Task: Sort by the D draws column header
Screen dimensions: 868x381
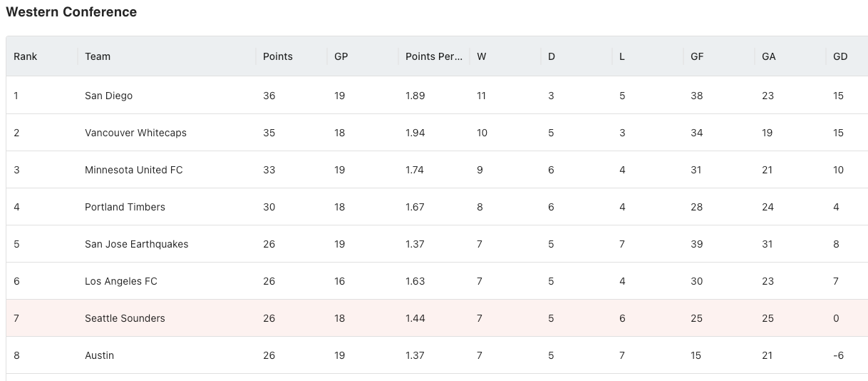Action: point(577,56)
